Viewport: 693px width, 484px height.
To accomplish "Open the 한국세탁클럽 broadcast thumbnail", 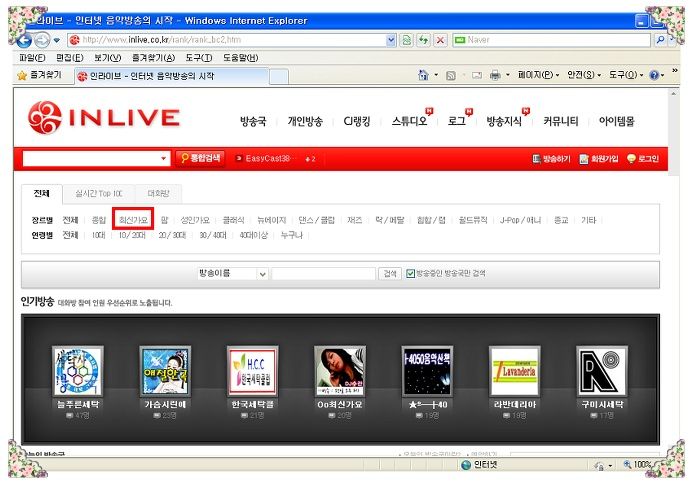I will coord(252,371).
